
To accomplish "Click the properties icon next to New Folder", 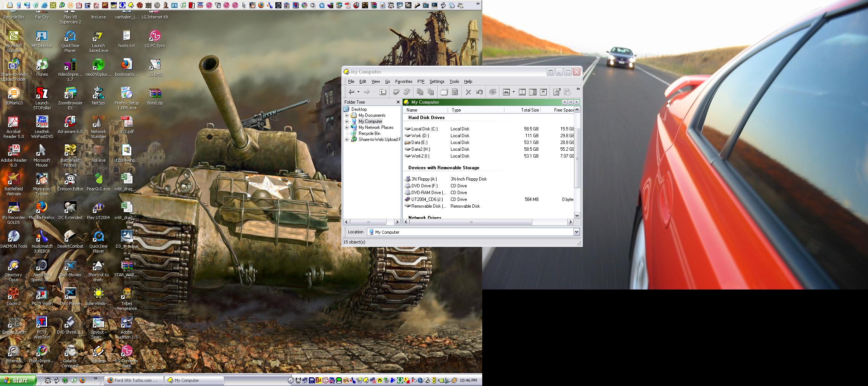I will click(455, 92).
